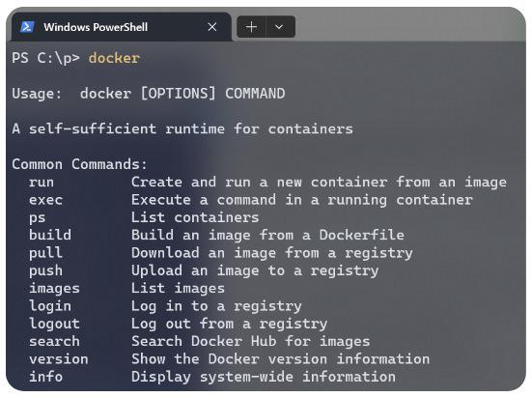Image resolution: width=532 pixels, height=397 pixels.
Task: Click 'Log out from a registry' description
Action: (230, 324)
